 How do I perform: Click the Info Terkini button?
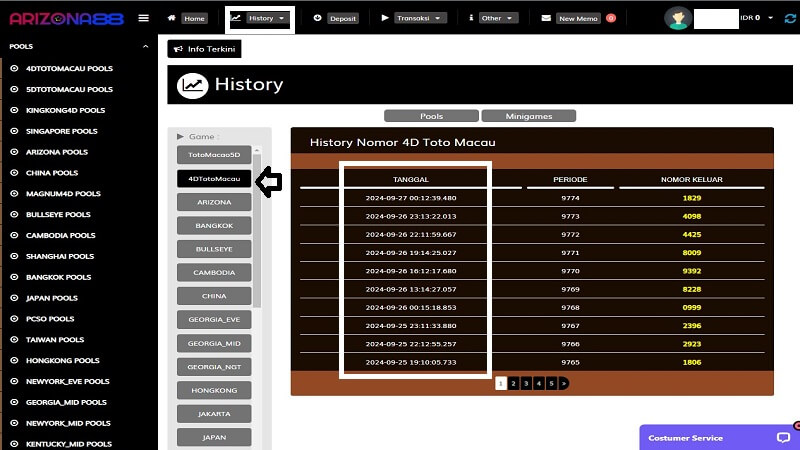[205, 49]
